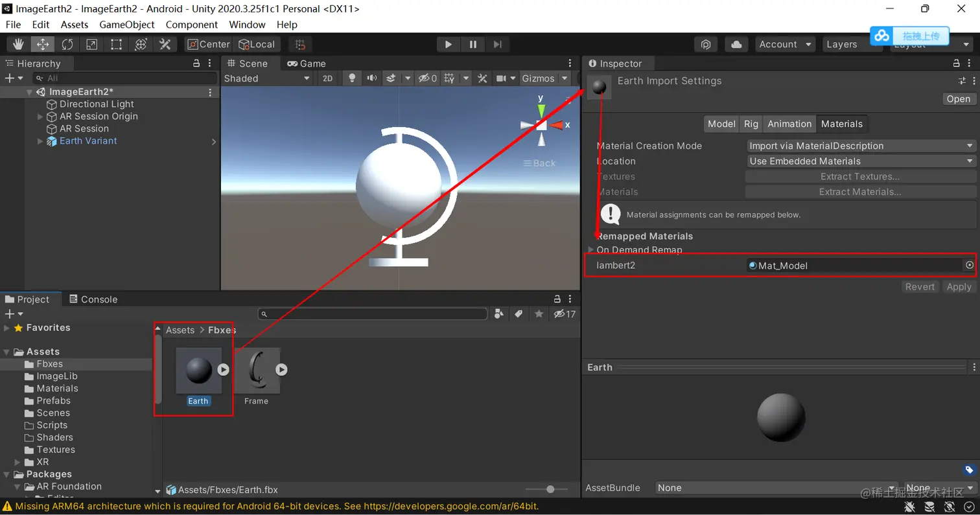
Task: Click the Step frame button
Action: click(497, 44)
